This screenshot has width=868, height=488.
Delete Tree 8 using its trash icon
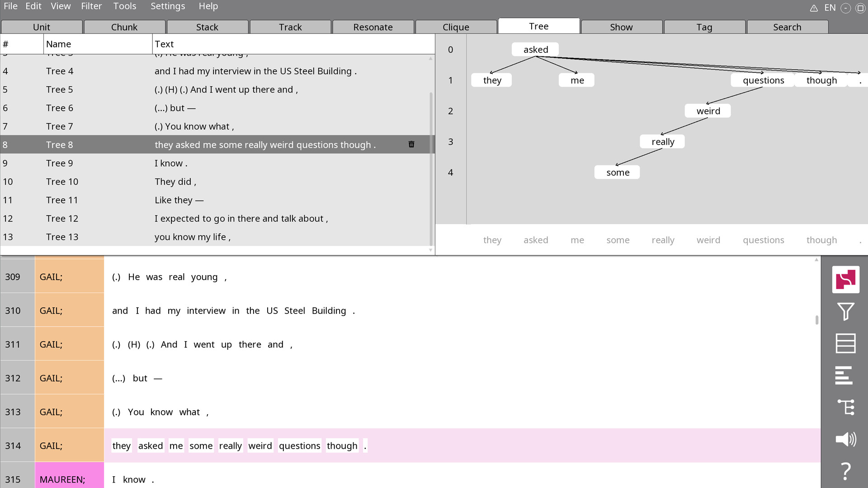click(x=411, y=144)
